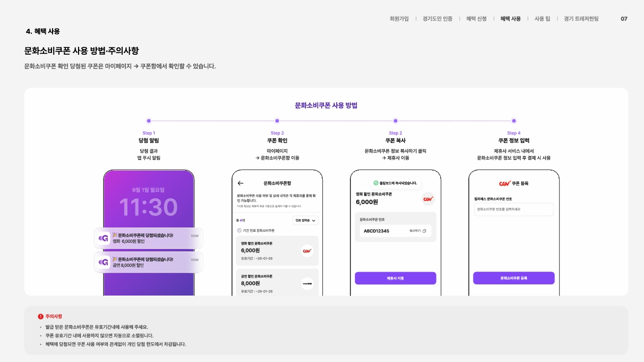The width and height of the screenshot is (644, 362).
Task: Click the coupon code ABCD12345
Action: click(376, 231)
